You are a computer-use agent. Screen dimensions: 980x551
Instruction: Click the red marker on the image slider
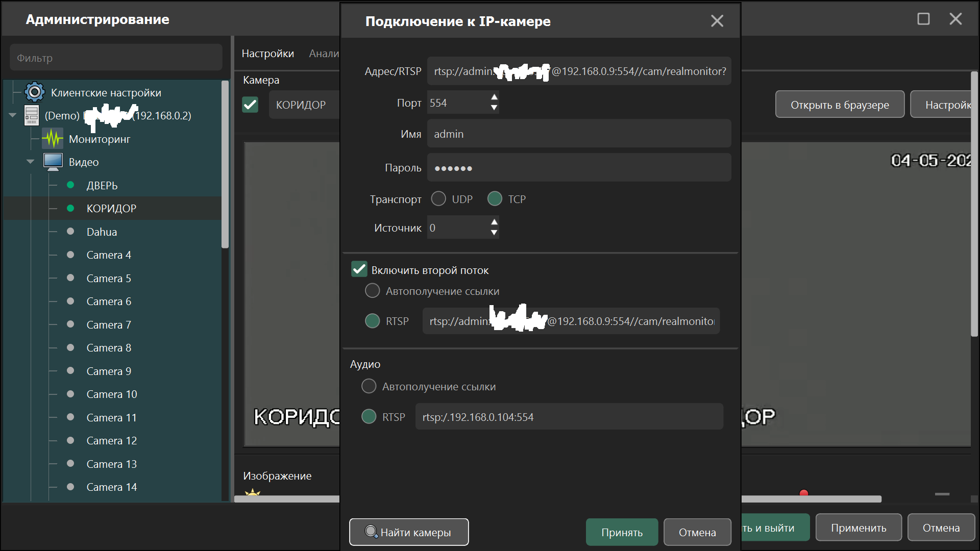click(x=804, y=493)
